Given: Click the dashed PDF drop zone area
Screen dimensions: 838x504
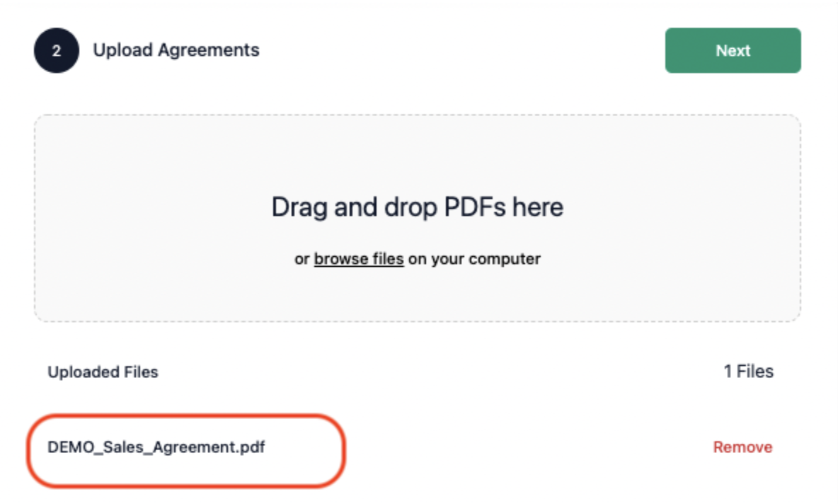Looking at the screenshot, I should (418, 218).
